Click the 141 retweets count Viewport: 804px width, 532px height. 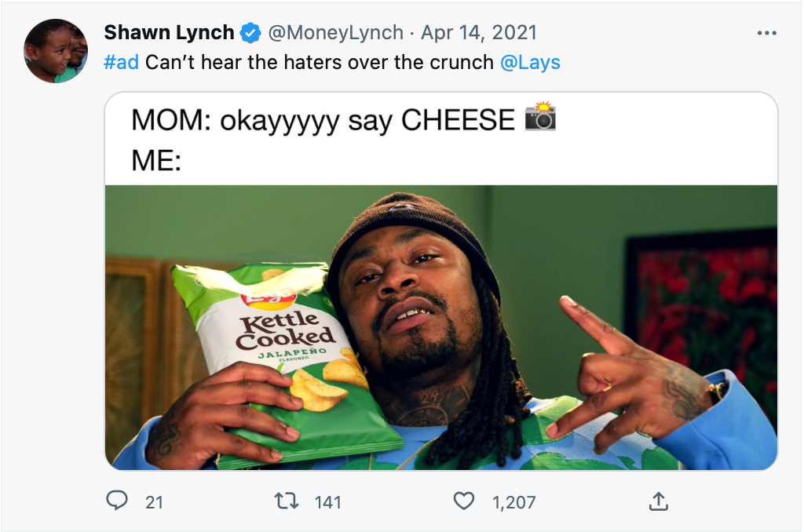328,502
